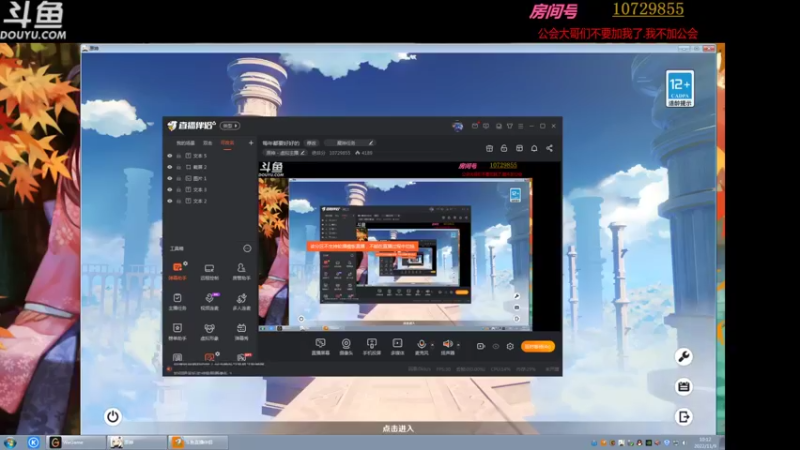Open the funnel icon in companion title bar
This screenshot has height=450, width=800.
(x=509, y=126)
